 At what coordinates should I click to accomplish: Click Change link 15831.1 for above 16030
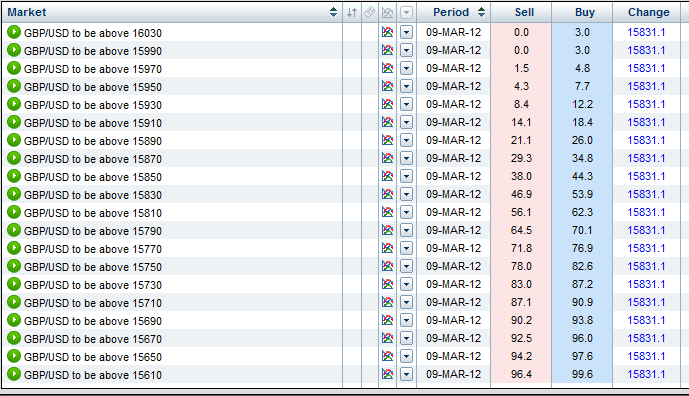[646, 32]
